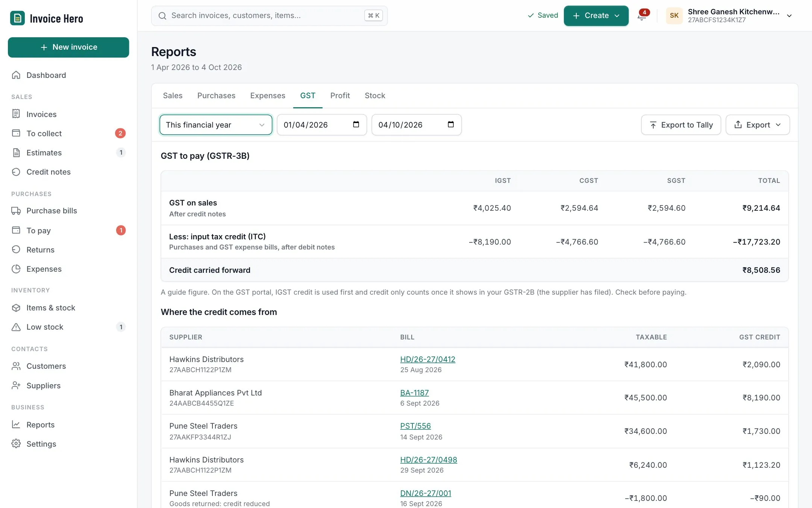This screenshot has height=508, width=812.
Task: Click the Invoice Hero logo icon
Action: (17, 18)
